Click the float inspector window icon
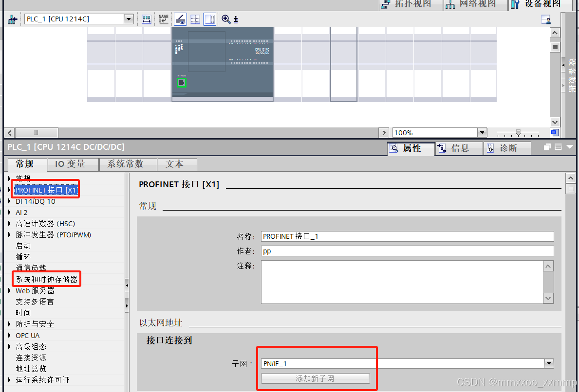 pyautogui.click(x=547, y=147)
